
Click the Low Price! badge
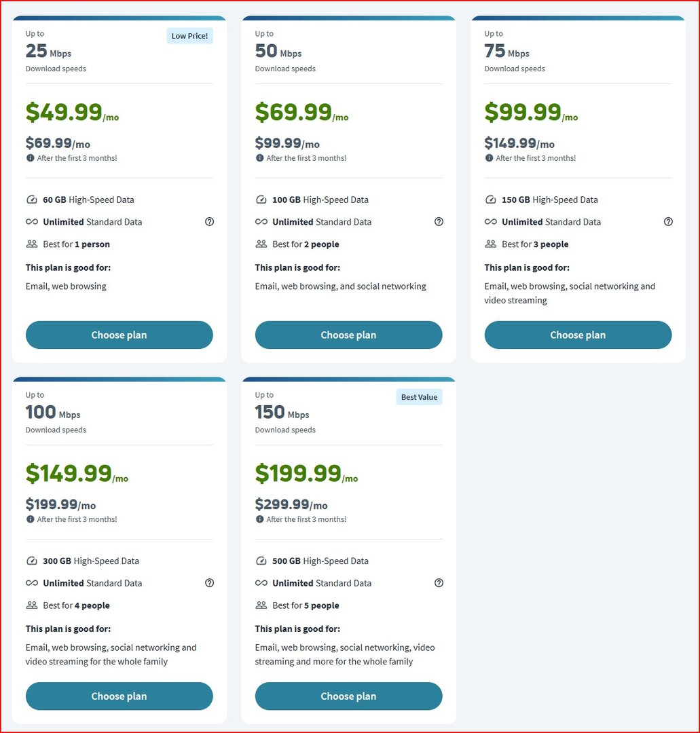(190, 36)
